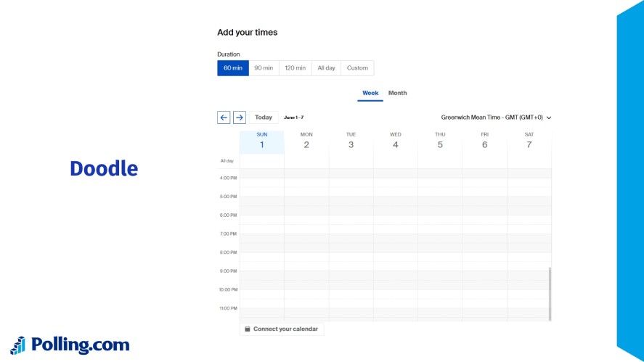
Task: Select the MON 2 day header
Action: tap(306, 140)
